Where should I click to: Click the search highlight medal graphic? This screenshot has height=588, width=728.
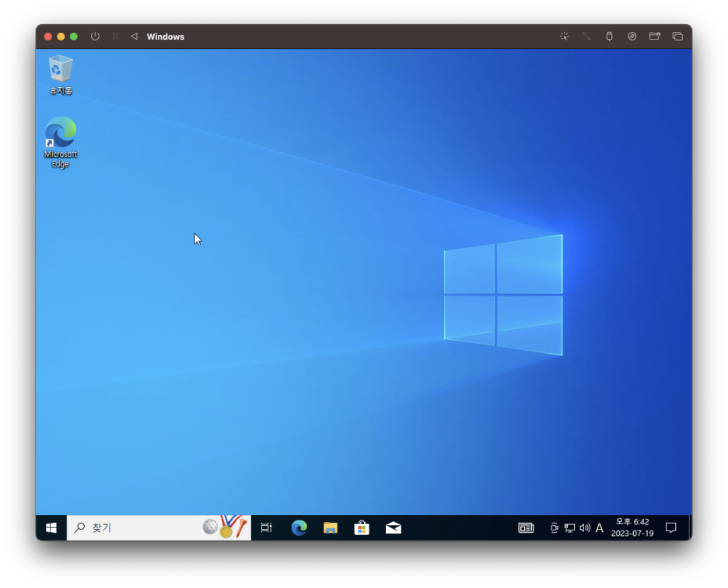tap(225, 527)
